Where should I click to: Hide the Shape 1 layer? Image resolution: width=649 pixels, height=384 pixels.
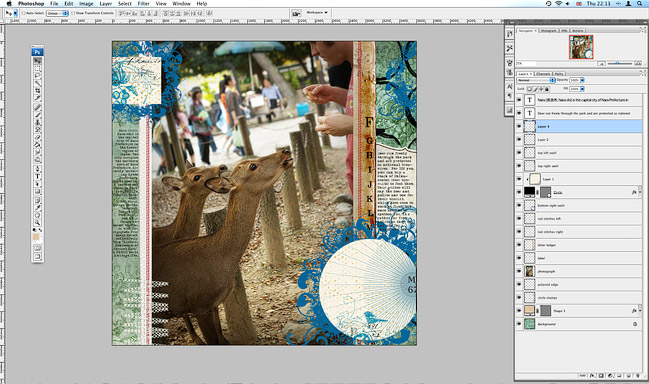[519, 311]
